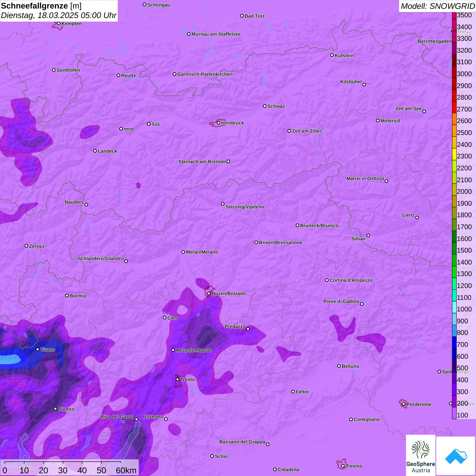Select the 700 m blue legend swatch

(x=454, y=343)
